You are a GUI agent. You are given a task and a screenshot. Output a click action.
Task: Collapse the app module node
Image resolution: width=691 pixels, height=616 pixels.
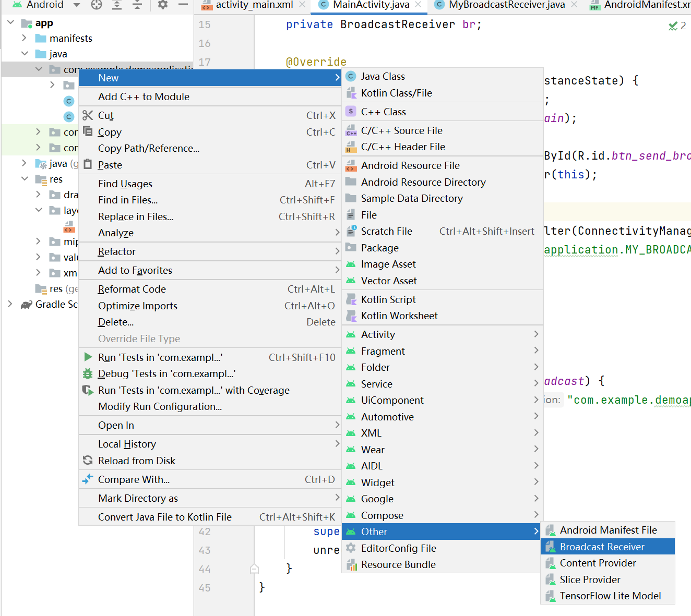[x=11, y=23]
